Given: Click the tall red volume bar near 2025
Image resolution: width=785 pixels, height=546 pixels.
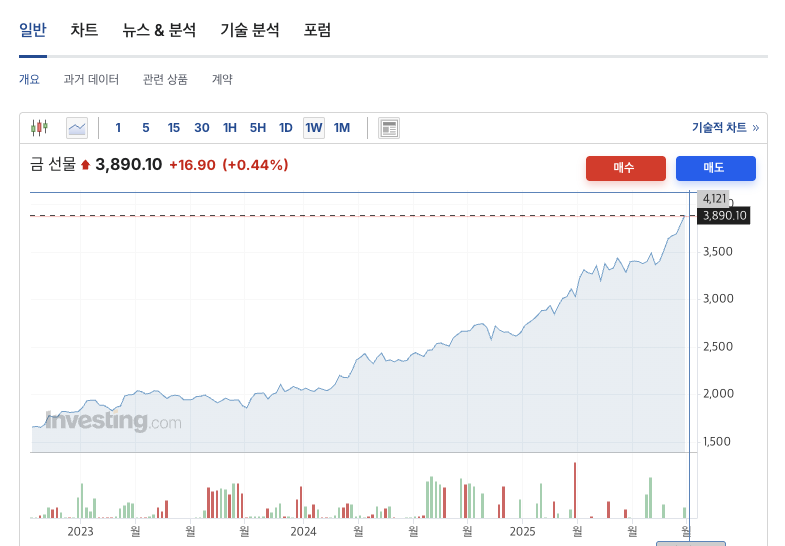Looking at the screenshot, I should coord(575,489).
